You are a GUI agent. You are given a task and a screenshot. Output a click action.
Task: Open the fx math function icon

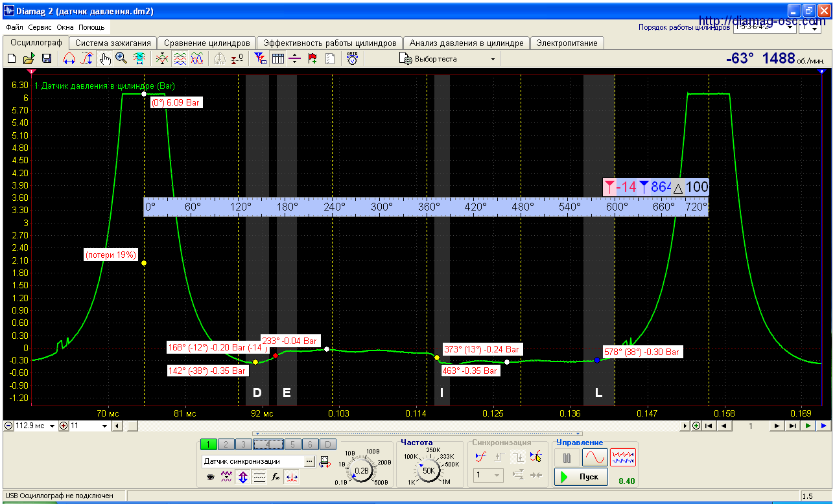(275, 477)
